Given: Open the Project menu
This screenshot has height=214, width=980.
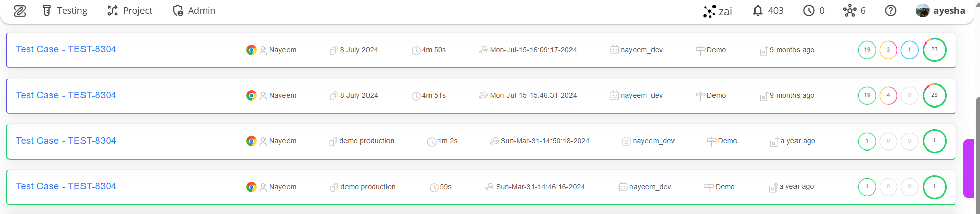Looking at the screenshot, I should click(130, 11).
